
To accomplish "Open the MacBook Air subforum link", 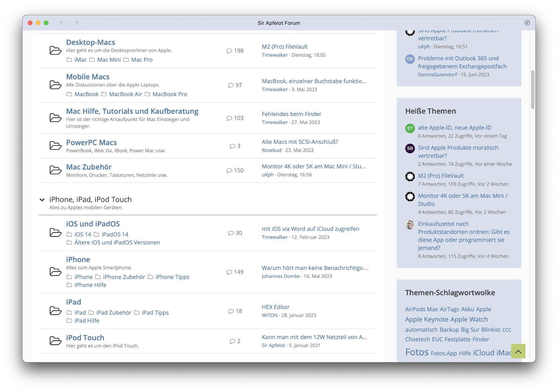I will click(x=125, y=94).
